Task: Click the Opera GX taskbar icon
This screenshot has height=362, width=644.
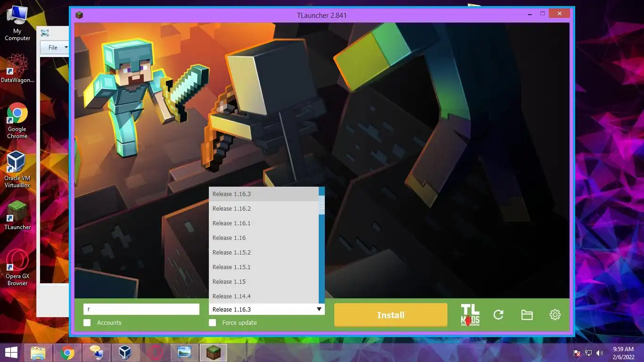Action: (x=154, y=353)
